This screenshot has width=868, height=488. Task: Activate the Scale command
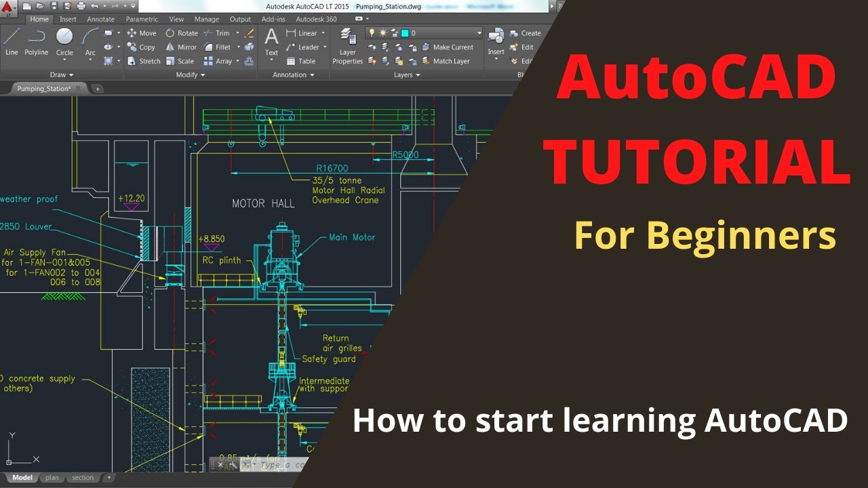pos(180,61)
